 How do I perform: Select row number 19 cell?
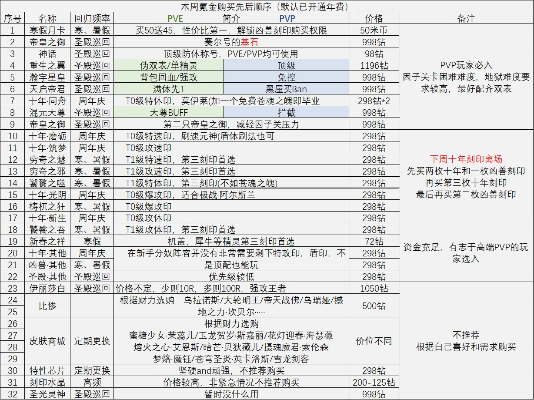[13, 241]
